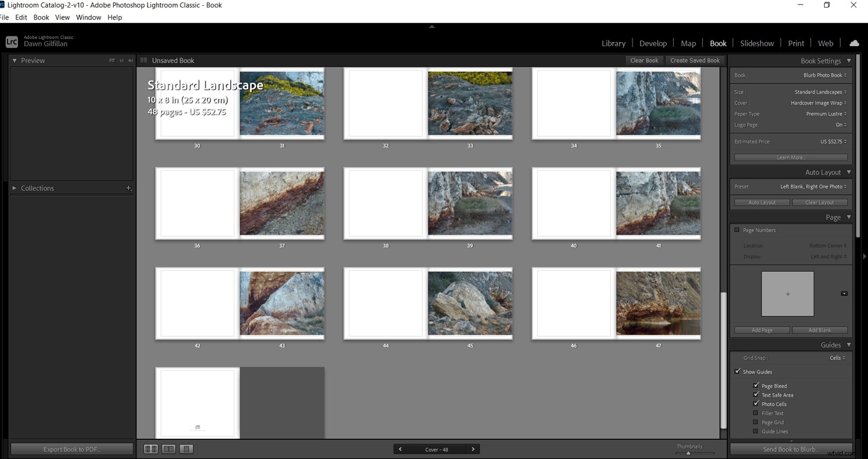Select the Multi-Page grid view icon
This screenshot has width=868, height=459.
click(150, 449)
